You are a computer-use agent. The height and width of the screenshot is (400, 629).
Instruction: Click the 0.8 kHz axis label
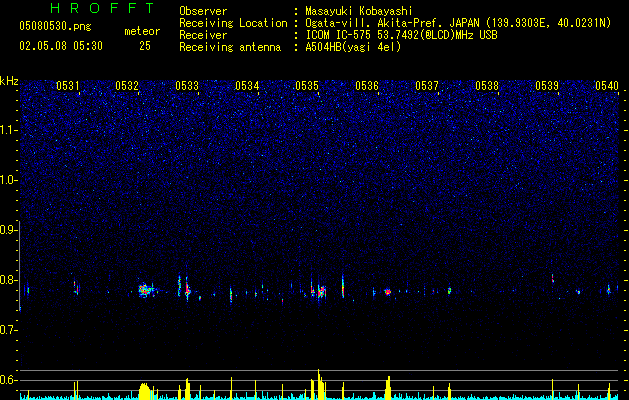(8, 280)
